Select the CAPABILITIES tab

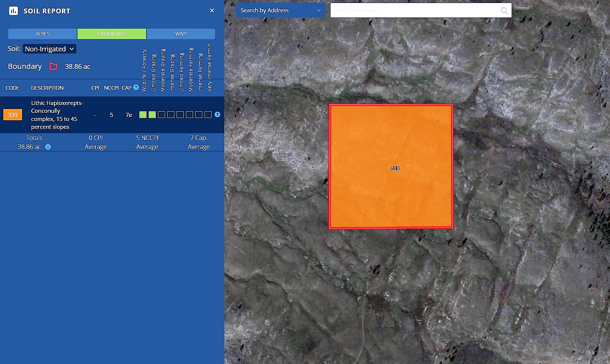[x=112, y=34]
